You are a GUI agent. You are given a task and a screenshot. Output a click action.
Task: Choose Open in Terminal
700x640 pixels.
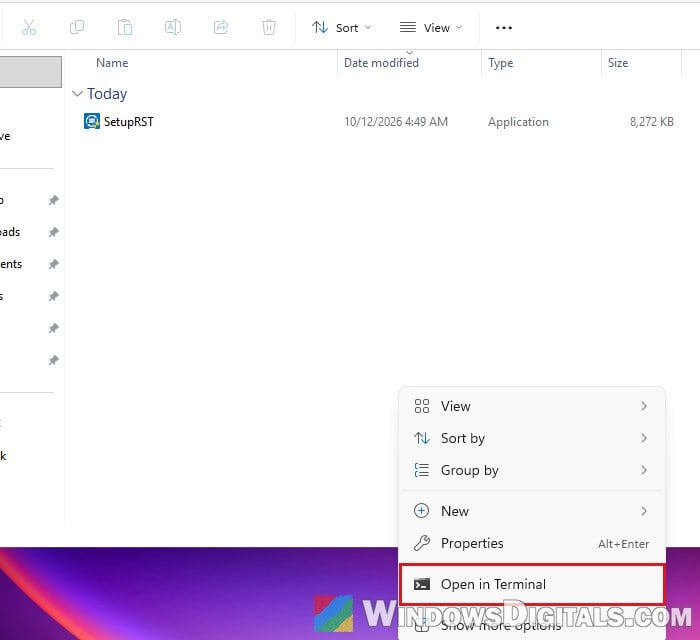coord(532,584)
